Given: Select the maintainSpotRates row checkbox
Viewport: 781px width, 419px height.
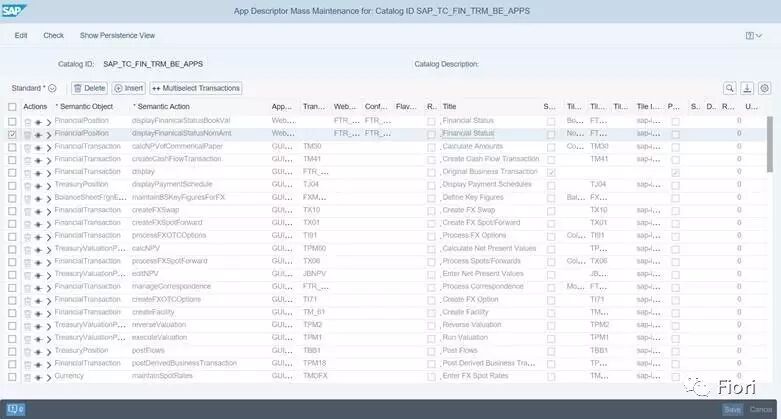Looking at the screenshot, I should [x=12, y=377].
